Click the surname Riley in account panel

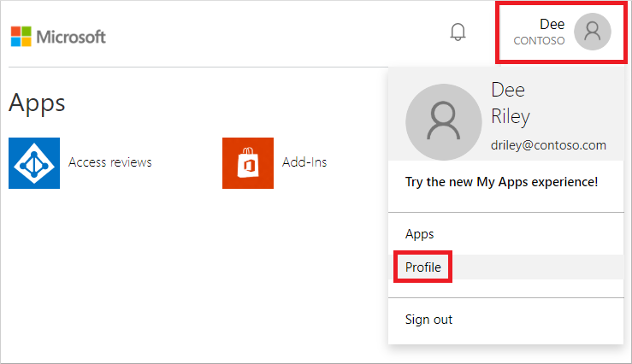pyautogui.click(x=511, y=116)
